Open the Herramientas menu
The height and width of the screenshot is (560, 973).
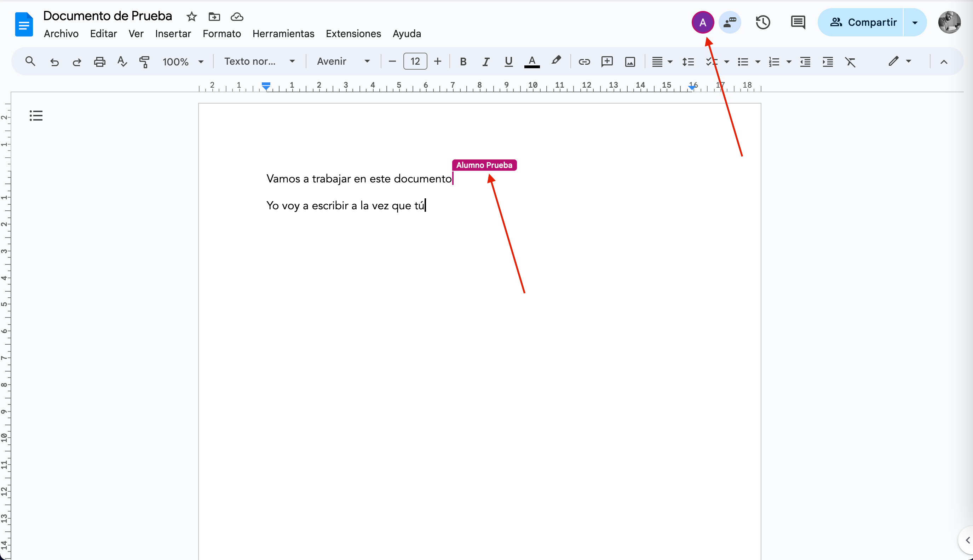click(x=283, y=34)
